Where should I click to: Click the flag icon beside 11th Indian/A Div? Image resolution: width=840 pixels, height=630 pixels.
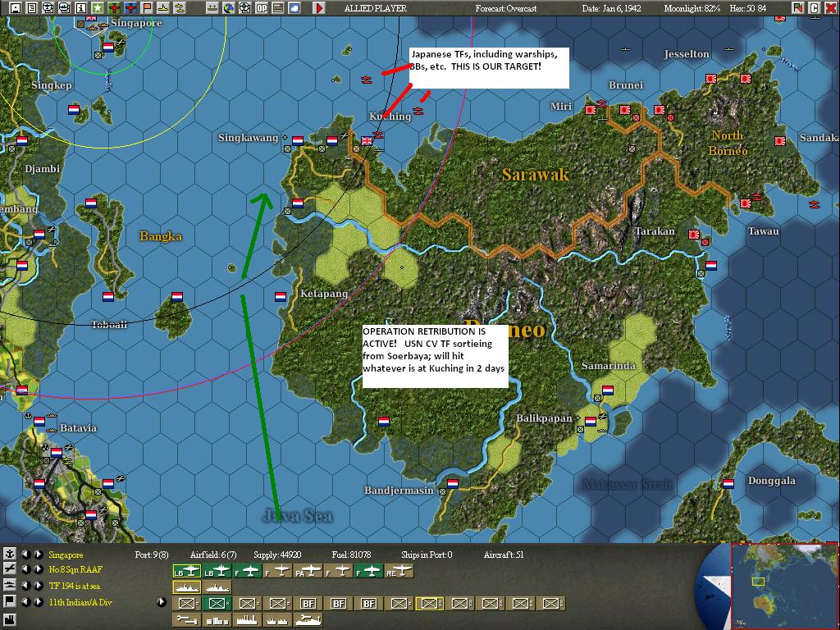(10, 602)
